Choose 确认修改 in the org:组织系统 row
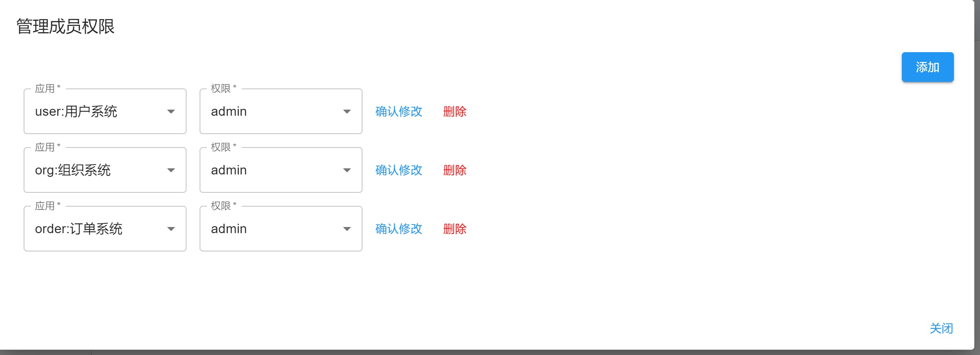This screenshot has height=355, width=980. point(399,170)
